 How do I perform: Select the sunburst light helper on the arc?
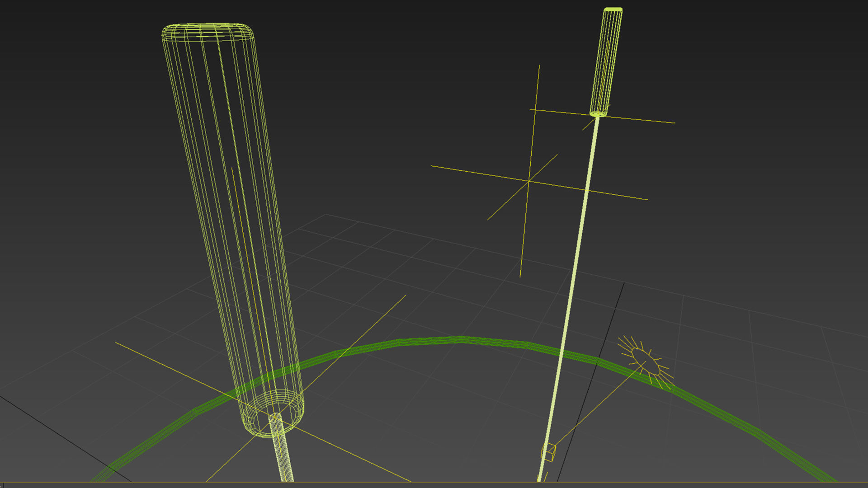646,361
